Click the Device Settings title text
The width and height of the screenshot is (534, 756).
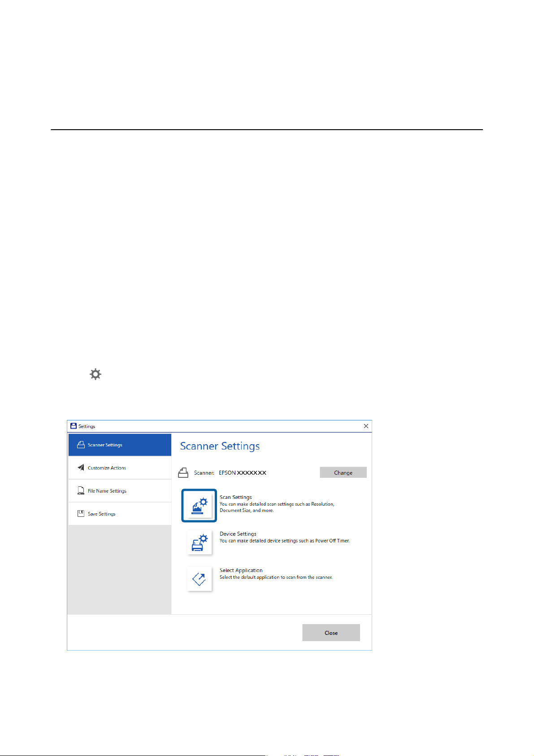tap(238, 534)
